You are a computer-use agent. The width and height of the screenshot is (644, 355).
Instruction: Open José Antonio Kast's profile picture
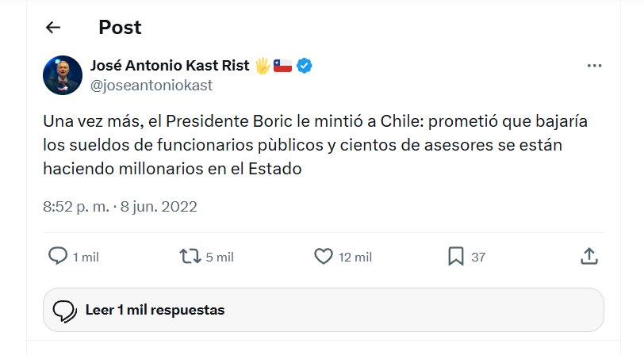click(x=63, y=75)
